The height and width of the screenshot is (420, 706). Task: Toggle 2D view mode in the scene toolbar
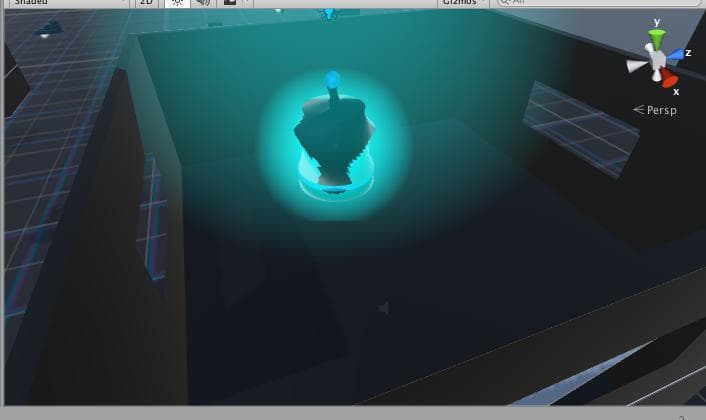(146, 3)
